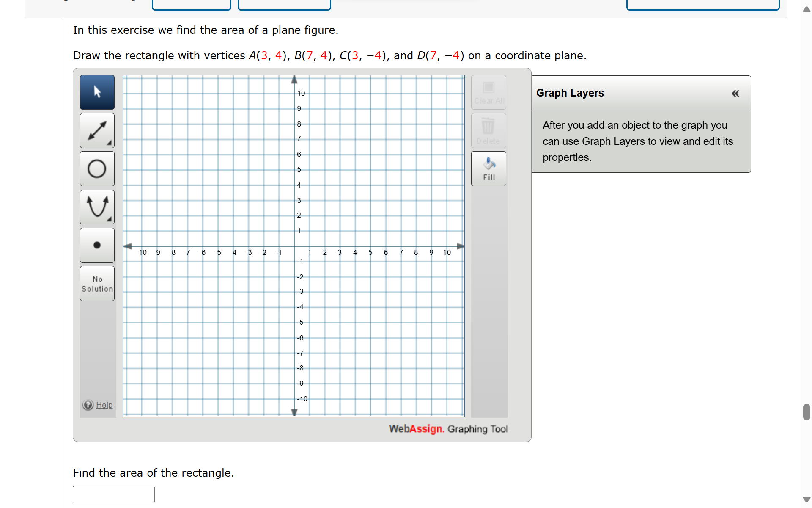812x508 pixels.
Task: Click the Delete trash can button
Action: pos(488,130)
